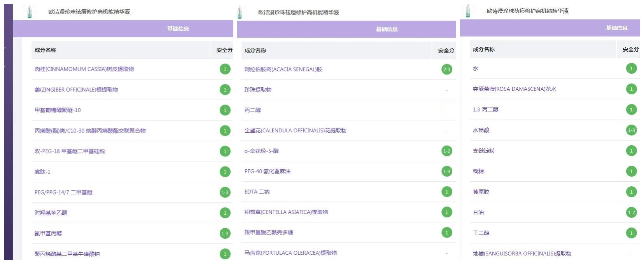Switch to 基础信息 tab in the middle panel
This screenshot has width=644, height=264.
[x=387, y=30]
